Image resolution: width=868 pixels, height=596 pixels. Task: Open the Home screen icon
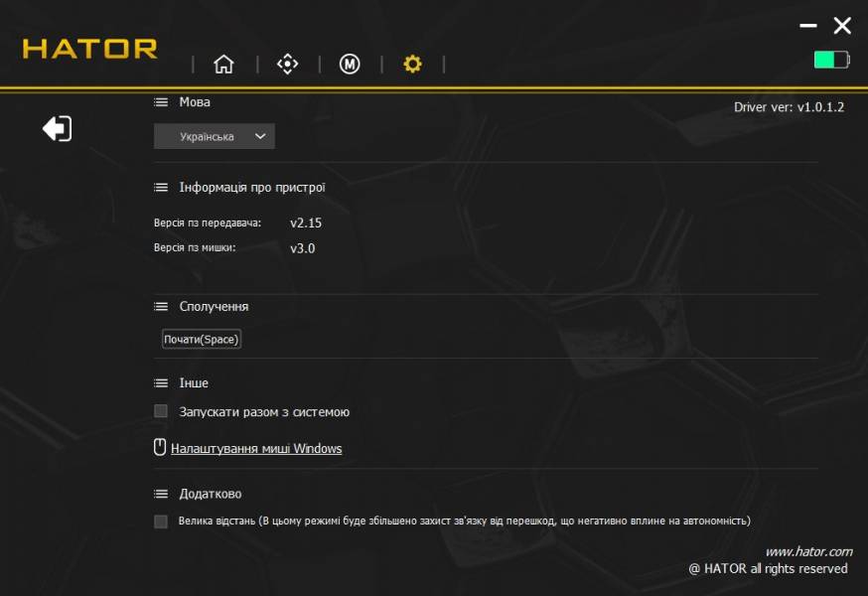[x=224, y=64]
